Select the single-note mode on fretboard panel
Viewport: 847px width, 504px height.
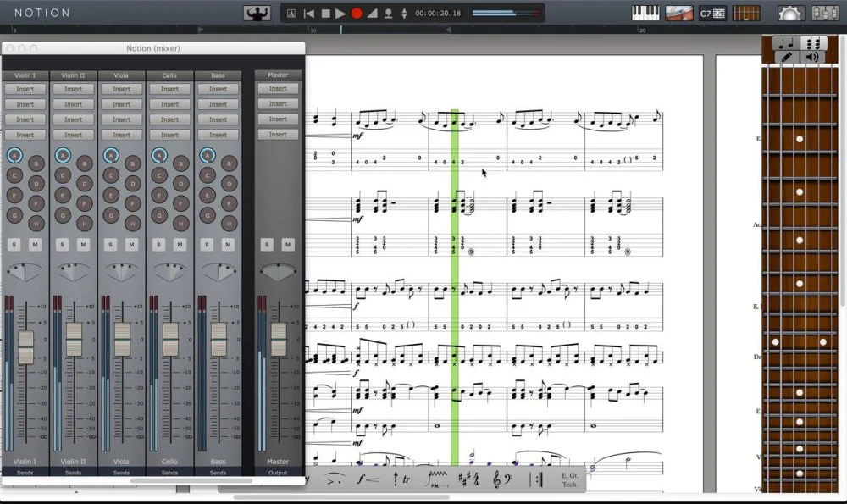click(x=786, y=43)
